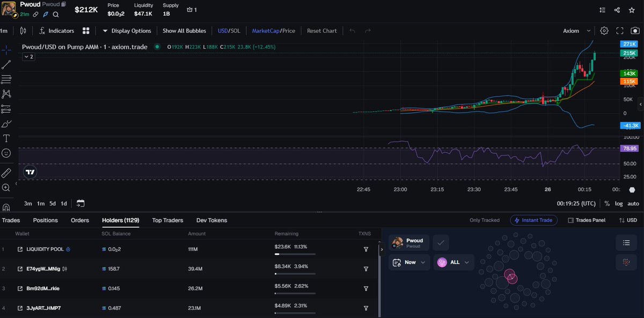This screenshot has height=318, width=644.
Task: Select the zoom in tool
Action: 6,188
